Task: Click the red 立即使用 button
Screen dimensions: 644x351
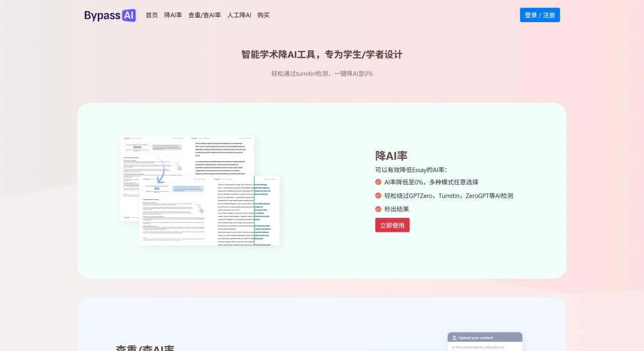Action: [x=392, y=225]
